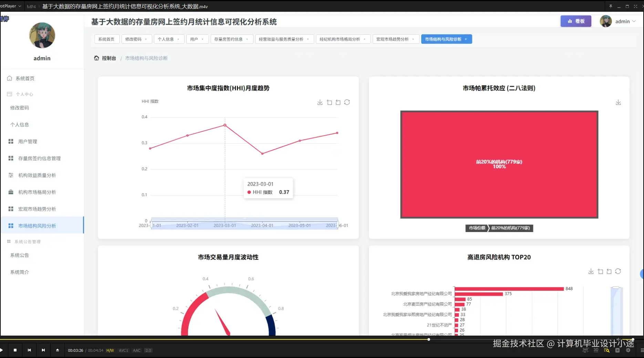Click the home icon beside 控制台

click(96, 58)
